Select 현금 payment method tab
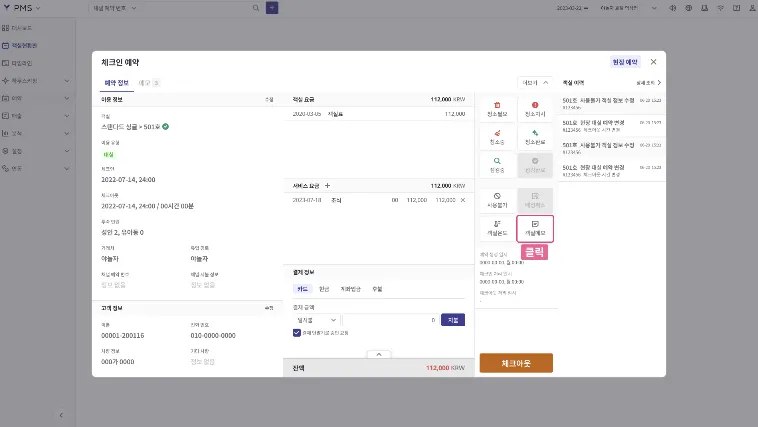Viewport: 758px width, 427px height. point(324,289)
